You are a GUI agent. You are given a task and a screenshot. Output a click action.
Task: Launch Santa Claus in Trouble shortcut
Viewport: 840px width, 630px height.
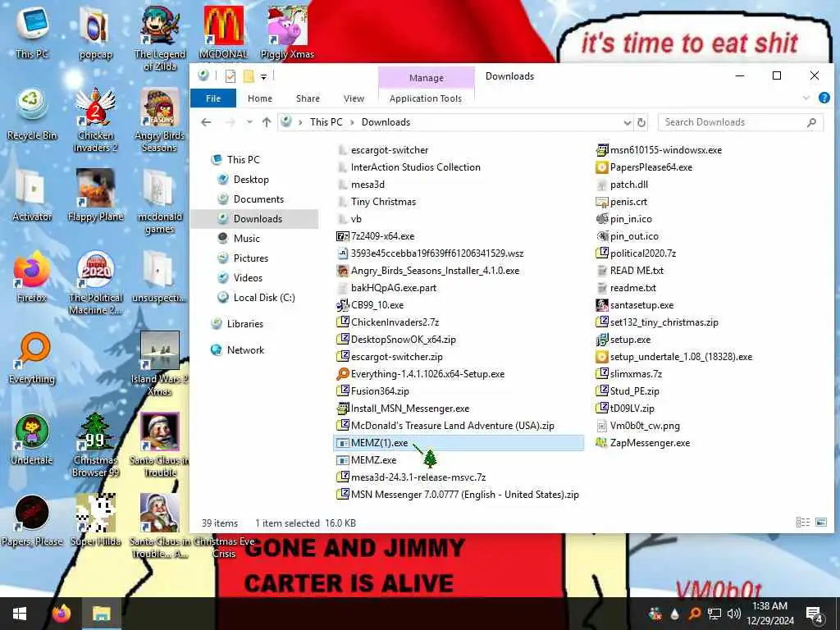160,445
